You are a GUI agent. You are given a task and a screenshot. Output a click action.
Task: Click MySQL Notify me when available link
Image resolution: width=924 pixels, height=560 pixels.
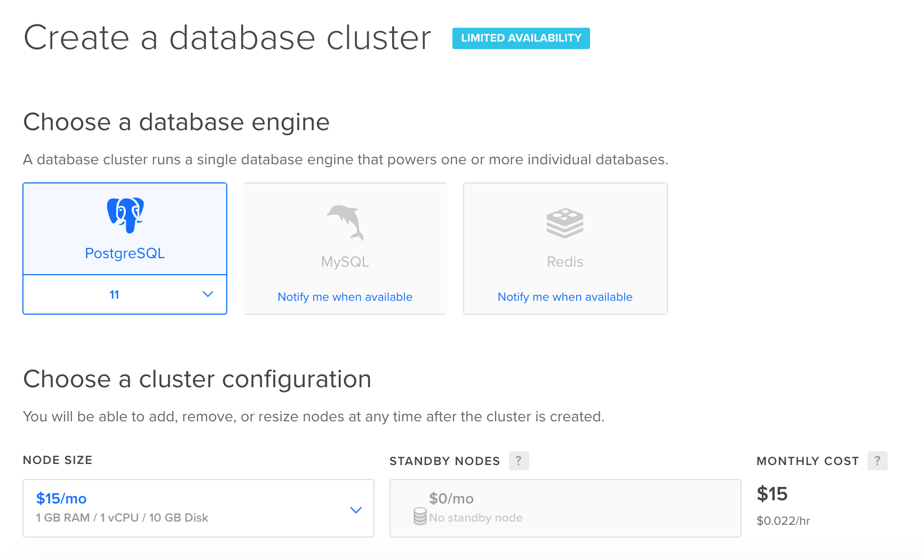345,297
